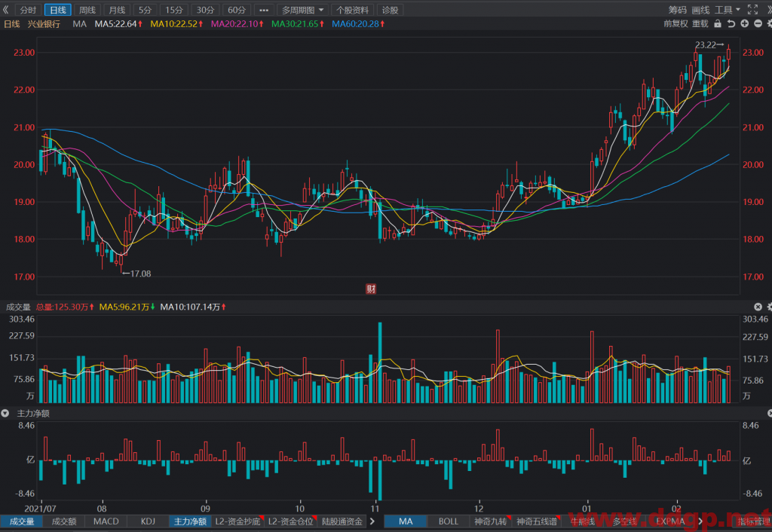Image resolution: width=772 pixels, height=532 pixels.
Task: Enable the 神奇九转 indicator
Action: coord(490,521)
